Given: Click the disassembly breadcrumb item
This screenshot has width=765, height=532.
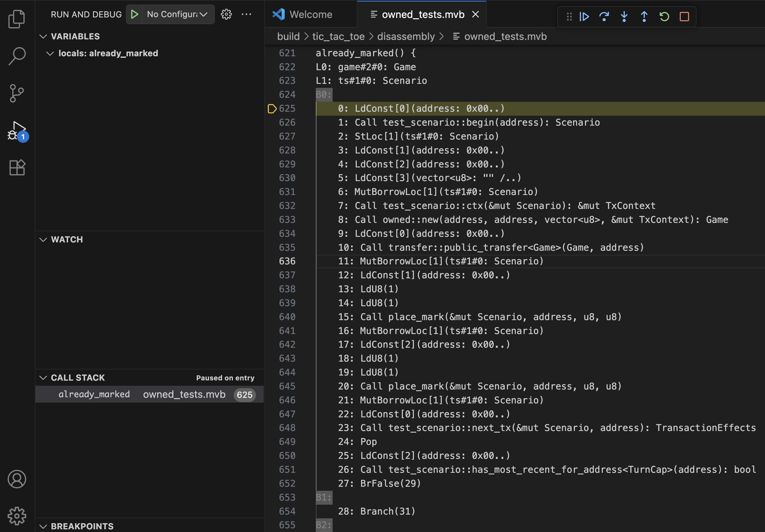Looking at the screenshot, I should click(x=406, y=36).
